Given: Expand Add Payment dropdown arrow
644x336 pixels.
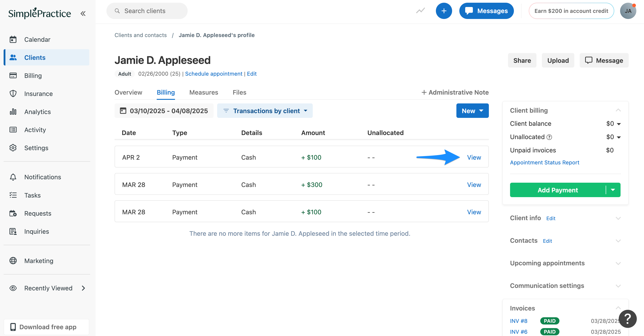Looking at the screenshot, I should tap(613, 190).
